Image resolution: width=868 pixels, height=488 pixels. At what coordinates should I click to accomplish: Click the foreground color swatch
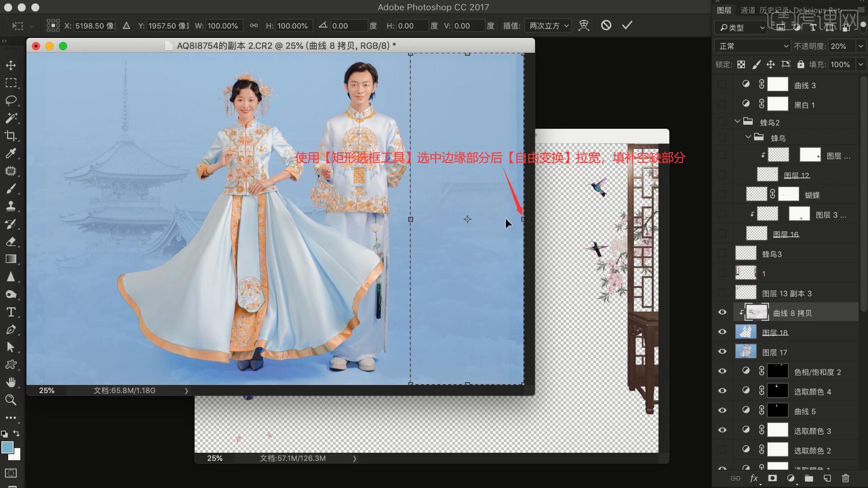[7, 447]
